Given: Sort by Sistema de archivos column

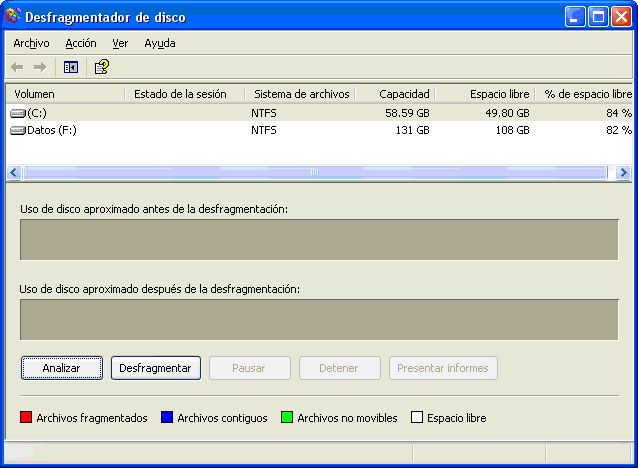Looking at the screenshot, I should pos(300,94).
